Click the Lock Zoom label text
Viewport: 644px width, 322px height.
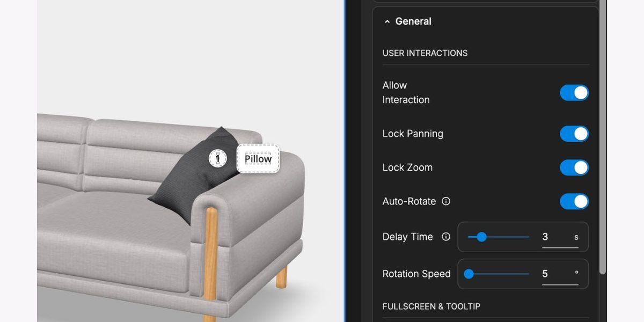[x=407, y=167]
